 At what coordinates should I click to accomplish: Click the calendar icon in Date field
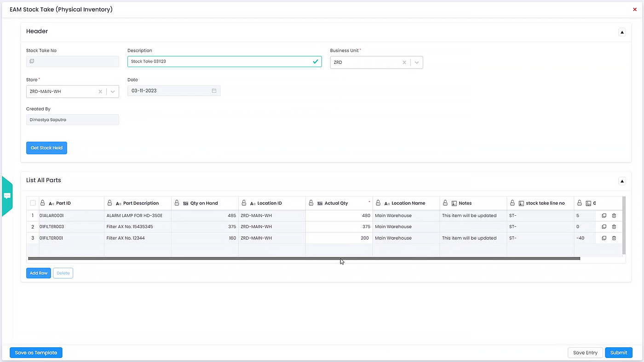[214, 91]
